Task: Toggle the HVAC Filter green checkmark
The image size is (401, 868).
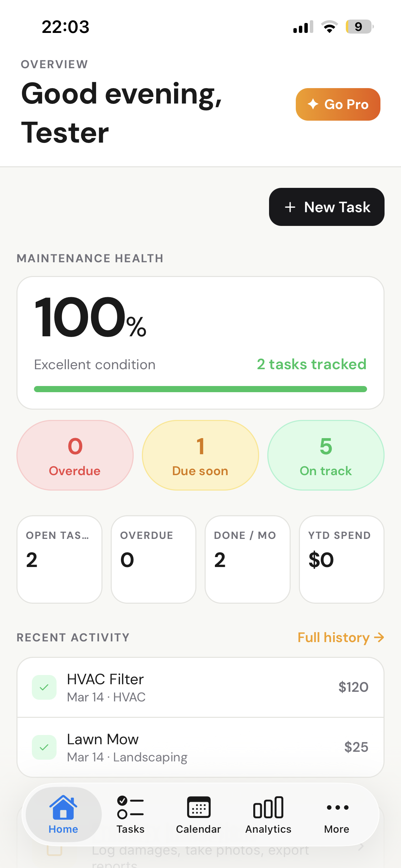Action: pyautogui.click(x=44, y=687)
